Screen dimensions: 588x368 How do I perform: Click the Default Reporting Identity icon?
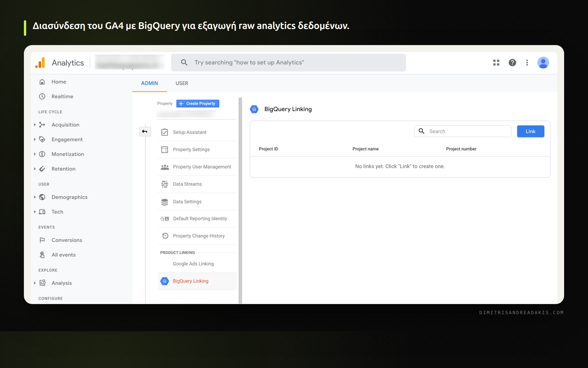pos(164,218)
